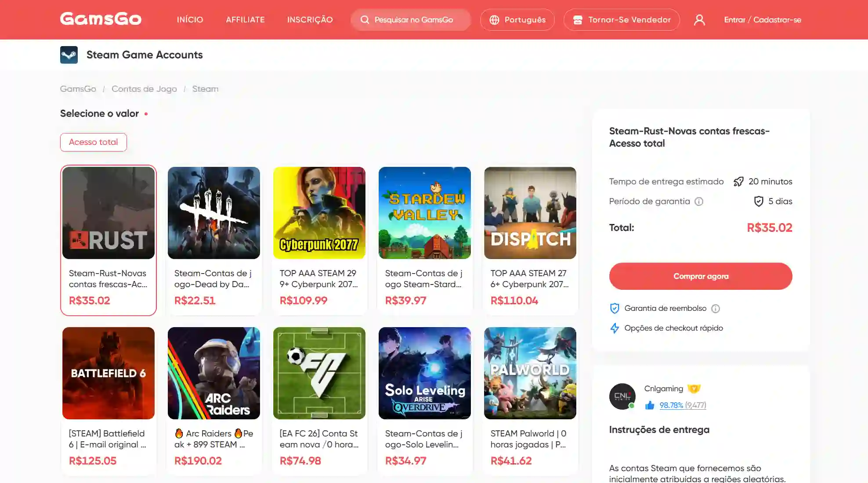The image size is (868, 483).
Task: Select the Battlefield 6 thumbnail
Action: tap(108, 373)
